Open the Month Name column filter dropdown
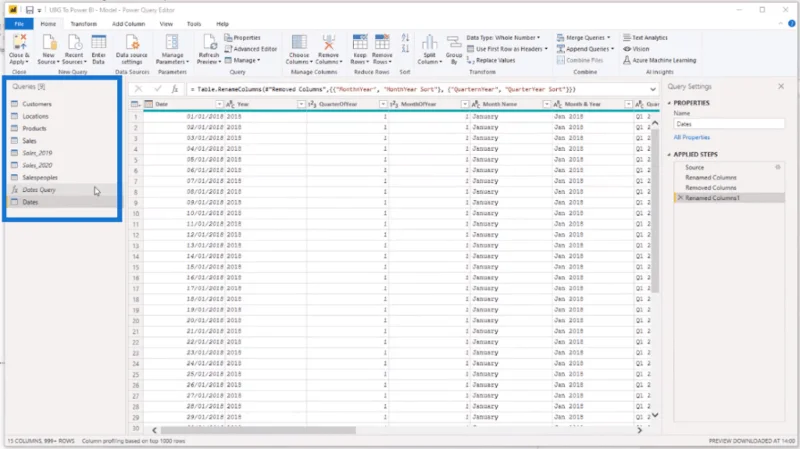This screenshot has height=449, width=800. (546, 104)
